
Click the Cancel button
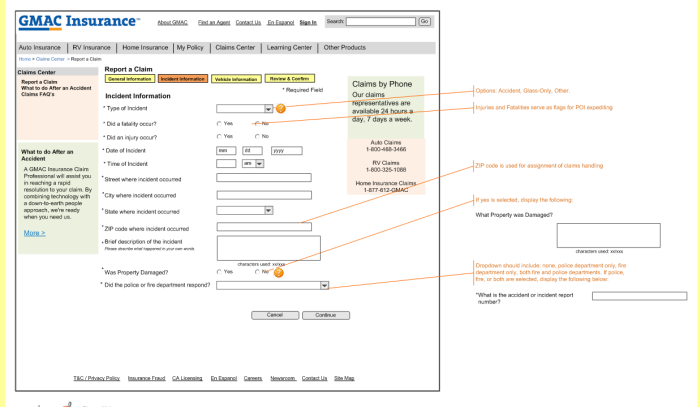274,314
